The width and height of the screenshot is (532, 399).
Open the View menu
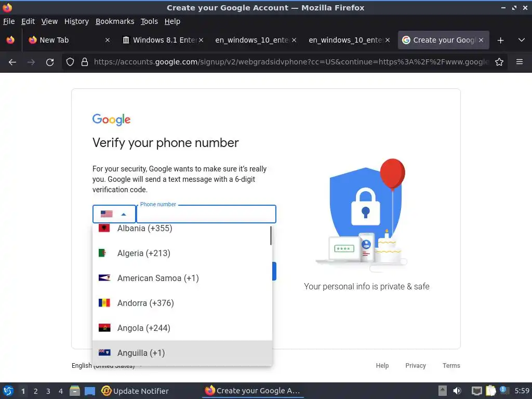[x=49, y=21]
